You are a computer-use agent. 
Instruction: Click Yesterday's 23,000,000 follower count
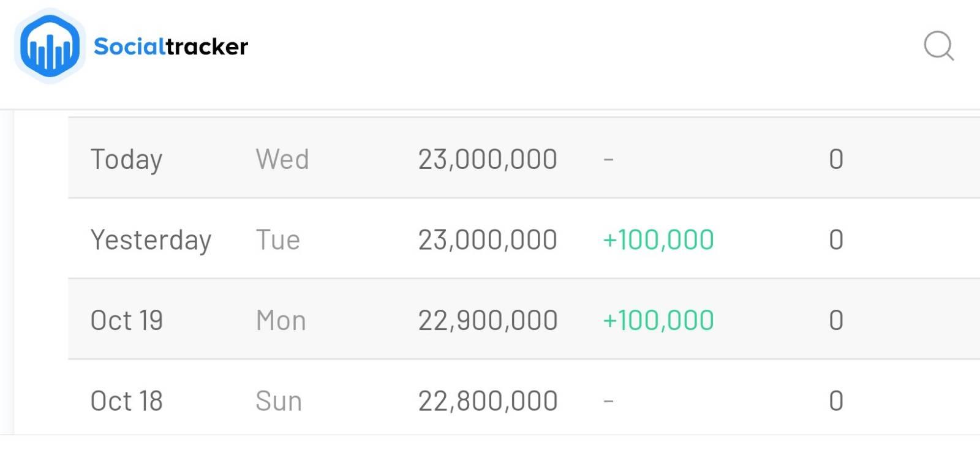tap(488, 240)
